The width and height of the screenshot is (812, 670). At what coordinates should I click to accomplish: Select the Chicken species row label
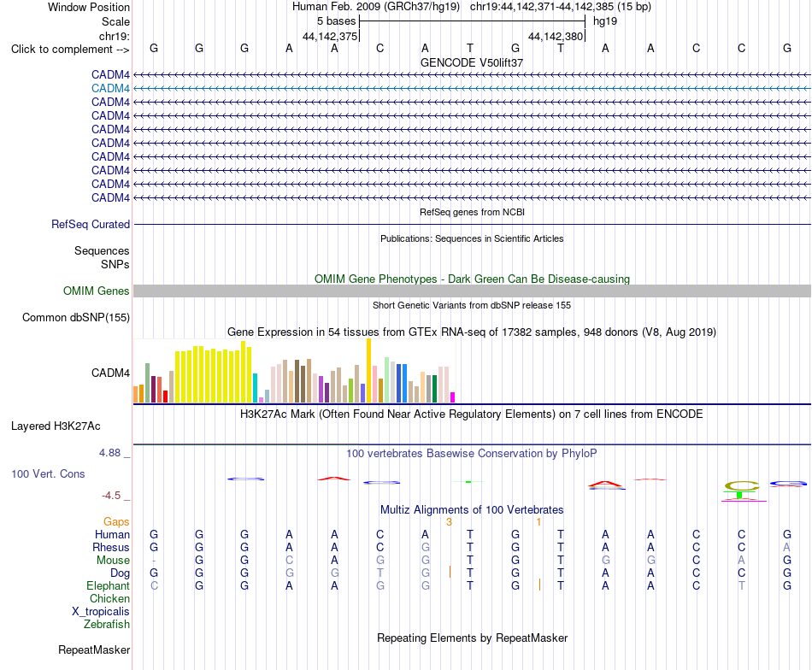(x=109, y=598)
